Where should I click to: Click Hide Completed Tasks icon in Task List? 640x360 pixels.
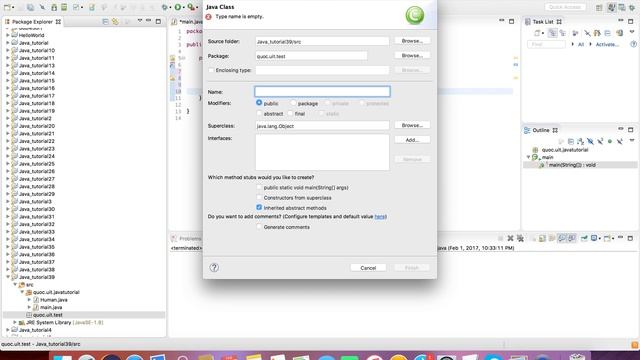[x=587, y=33]
